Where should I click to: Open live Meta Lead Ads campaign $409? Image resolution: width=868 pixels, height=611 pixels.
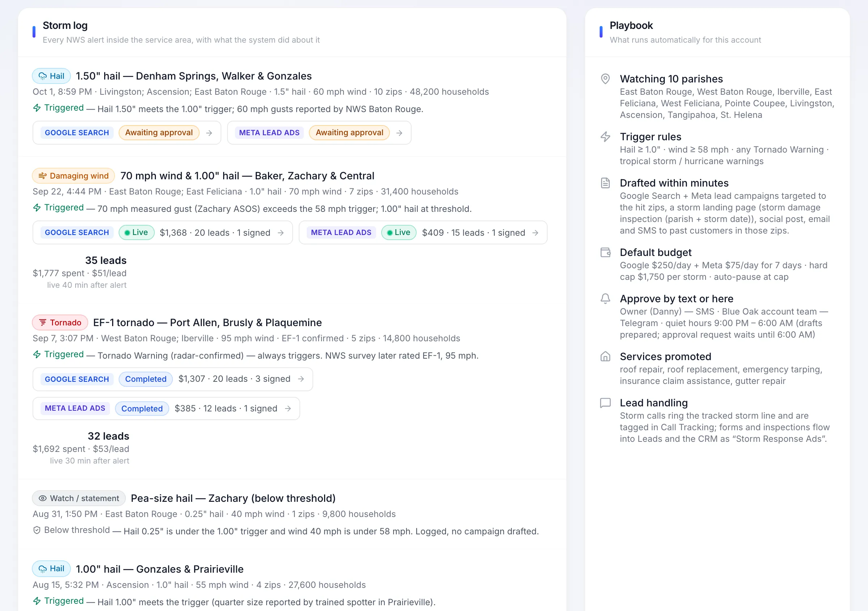(423, 232)
